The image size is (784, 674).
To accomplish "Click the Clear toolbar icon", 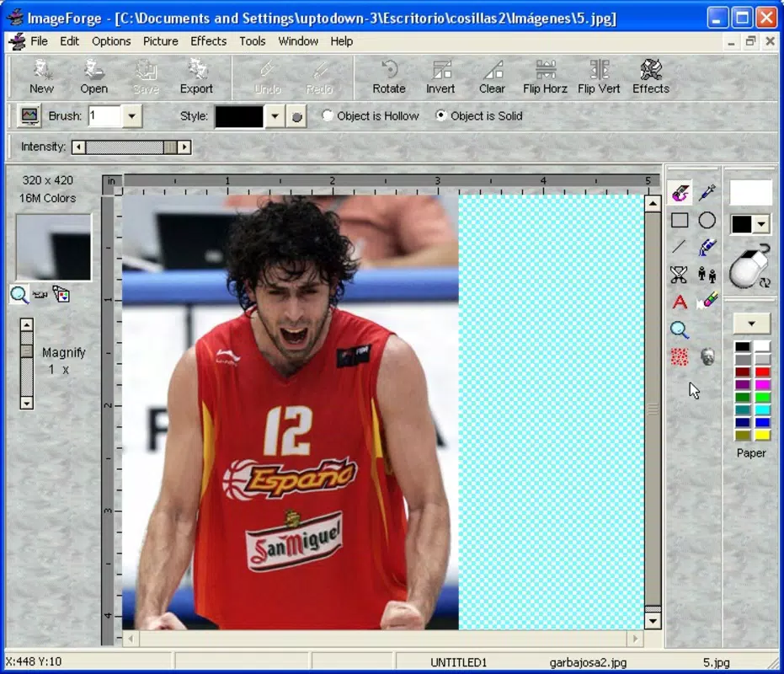I will pyautogui.click(x=492, y=77).
